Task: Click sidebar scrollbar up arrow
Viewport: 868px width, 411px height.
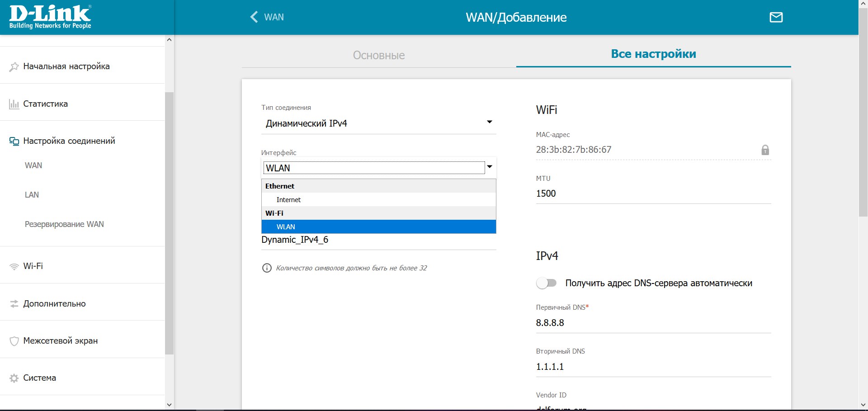Action: (x=169, y=40)
